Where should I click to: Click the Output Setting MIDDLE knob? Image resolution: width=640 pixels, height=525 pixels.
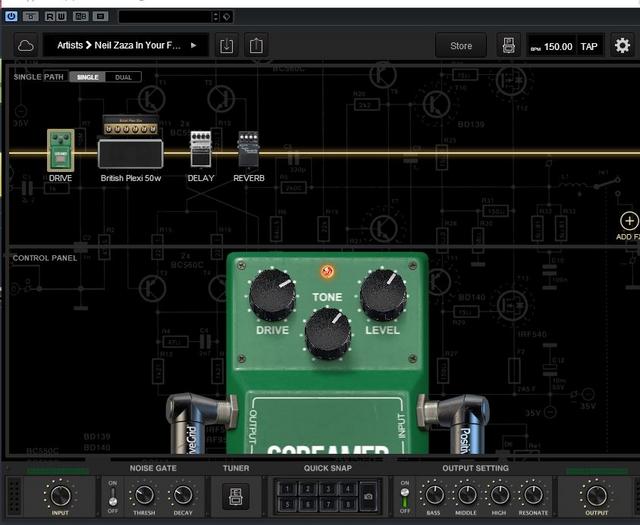tap(466, 495)
